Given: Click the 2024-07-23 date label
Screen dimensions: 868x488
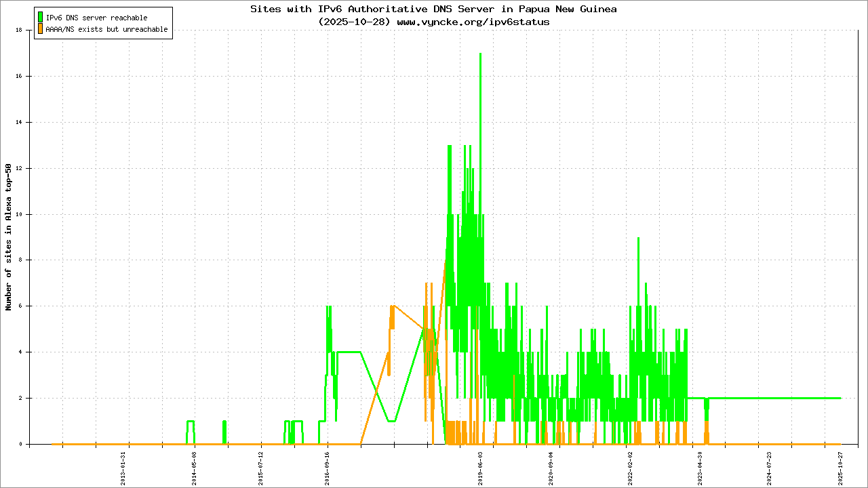Looking at the screenshot, I should 769,468.
